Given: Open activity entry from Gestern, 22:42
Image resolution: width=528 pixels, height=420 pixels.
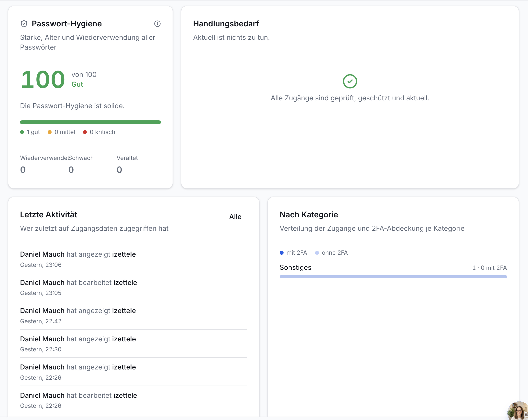Looking at the screenshot, I should (x=133, y=315).
